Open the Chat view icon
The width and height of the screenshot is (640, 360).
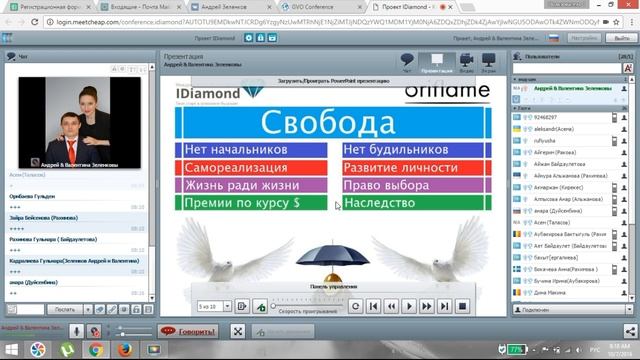pyautogui.click(x=407, y=62)
